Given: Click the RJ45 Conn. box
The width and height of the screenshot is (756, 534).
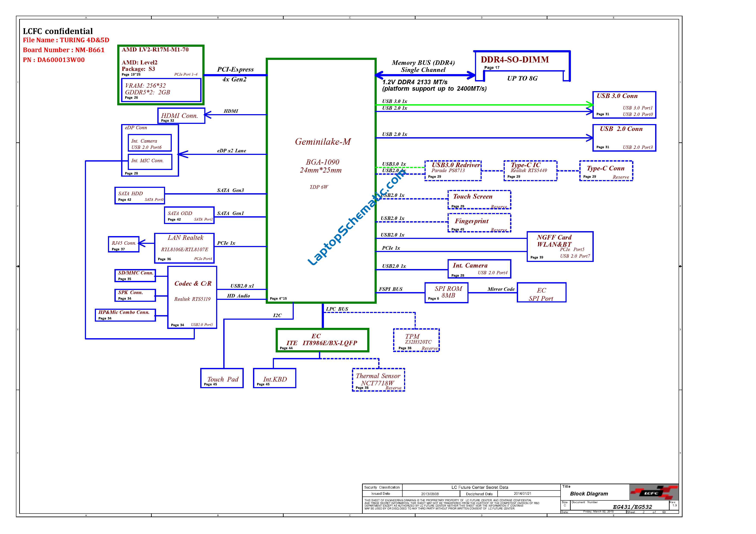Looking at the screenshot, I should click(124, 244).
